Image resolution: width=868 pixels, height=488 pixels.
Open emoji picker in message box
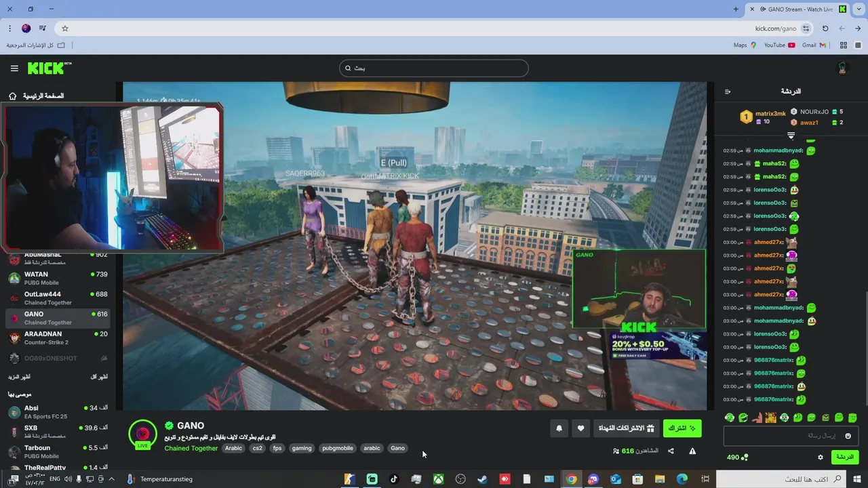tap(848, 436)
